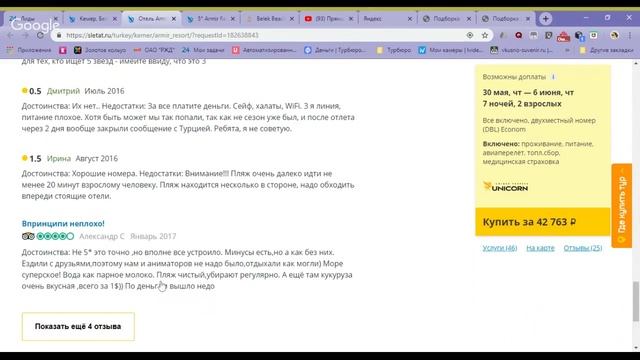
Task: Reload the page with the refresh icon
Action: pyautogui.click(x=40, y=36)
